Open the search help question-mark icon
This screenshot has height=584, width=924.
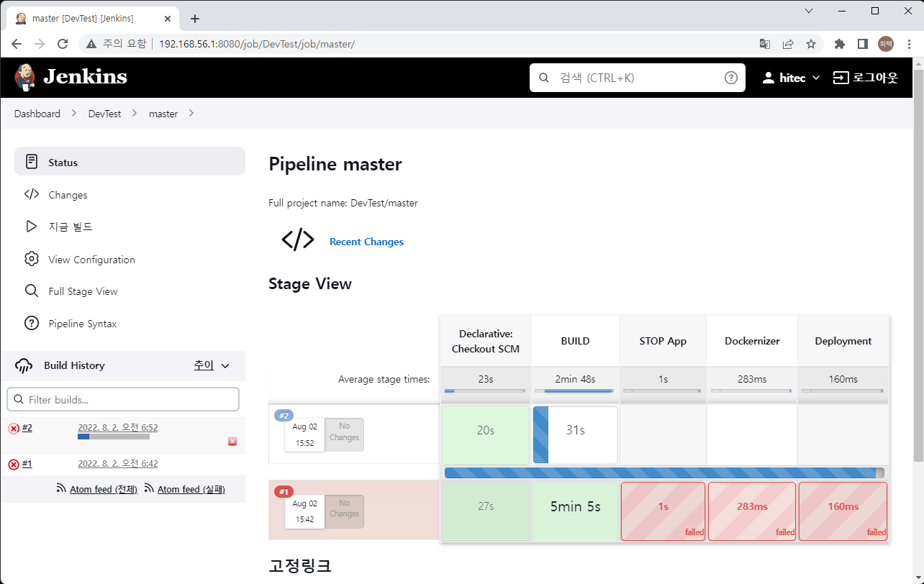point(731,78)
